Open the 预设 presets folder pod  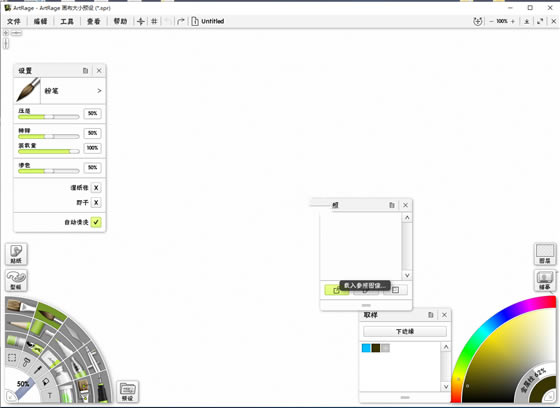(128, 392)
